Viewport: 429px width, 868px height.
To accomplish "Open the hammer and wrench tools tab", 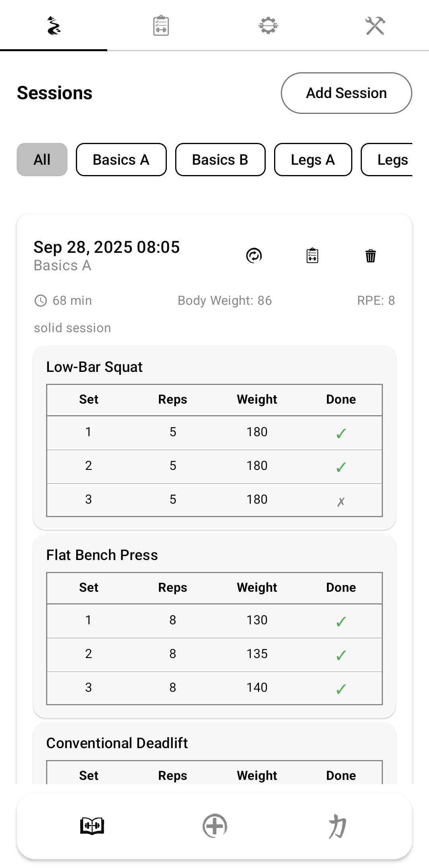I will 375,26.
